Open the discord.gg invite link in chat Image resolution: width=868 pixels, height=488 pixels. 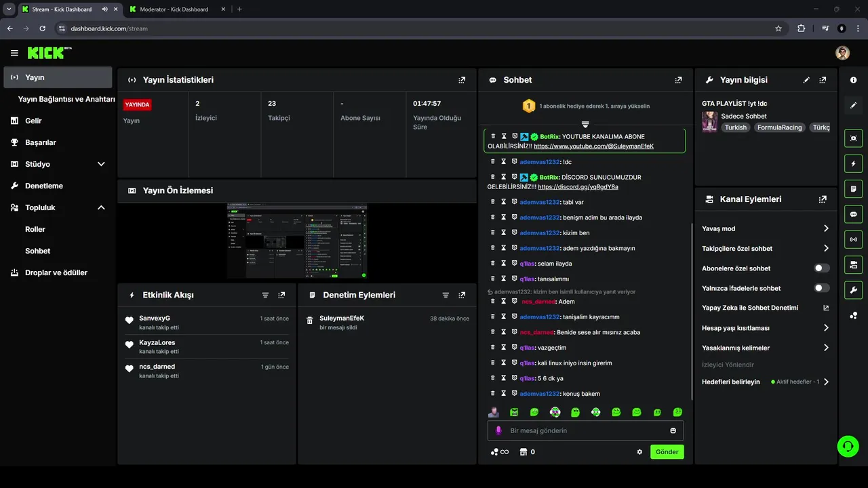[578, 187]
